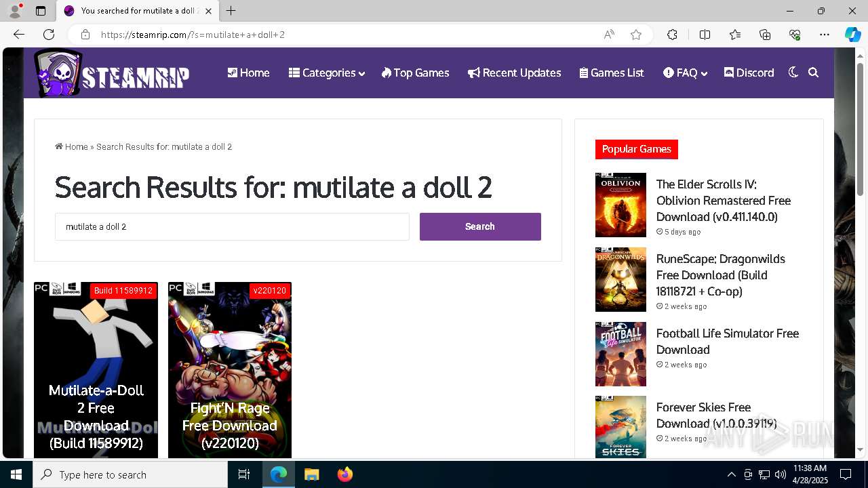The width and height of the screenshot is (868, 488).
Task: Launch Firefox from the taskbar
Action: click(x=344, y=474)
